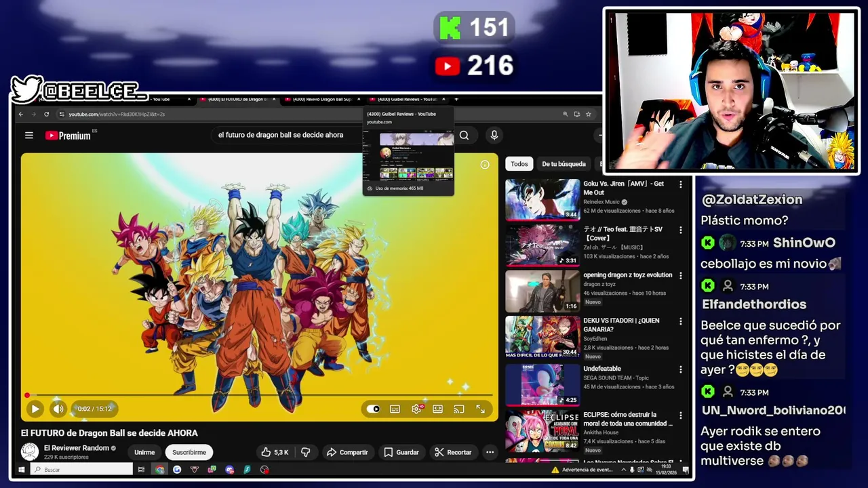Viewport: 868px width, 488px height.
Task: Click site info icon in address bar
Action: [62, 114]
